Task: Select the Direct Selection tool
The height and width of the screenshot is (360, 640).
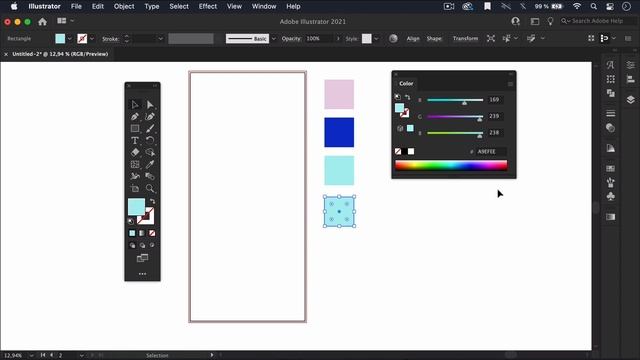Action: (x=150, y=104)
